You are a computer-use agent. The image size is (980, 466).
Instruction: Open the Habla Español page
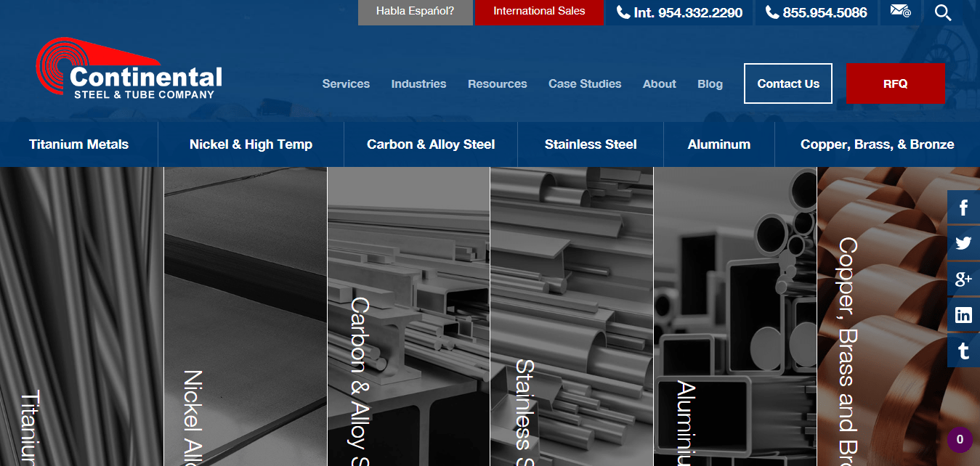click(x=415, y=11)
